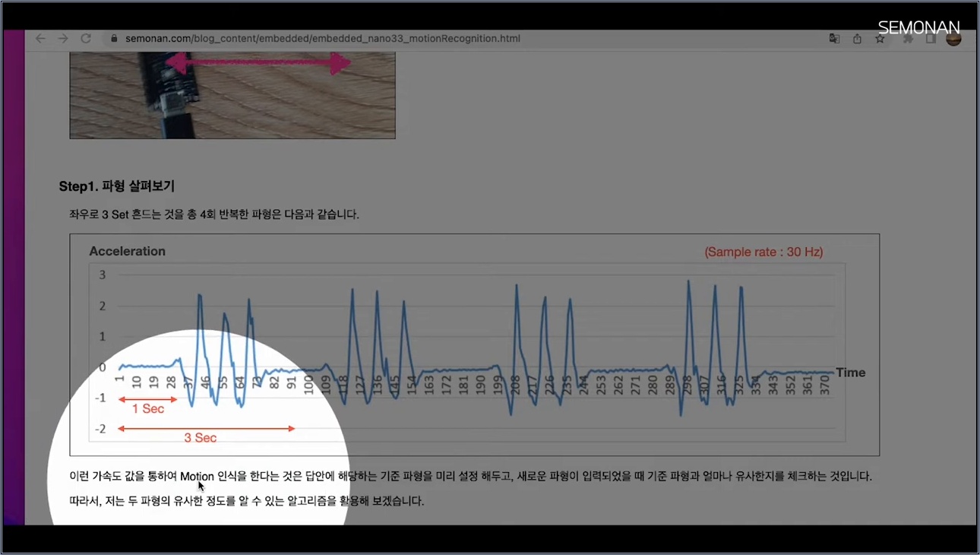Select the heading 'Step1. 파형 살펴보기'
The height and width of the screenshot is (555, 980).
pos(117,186)
